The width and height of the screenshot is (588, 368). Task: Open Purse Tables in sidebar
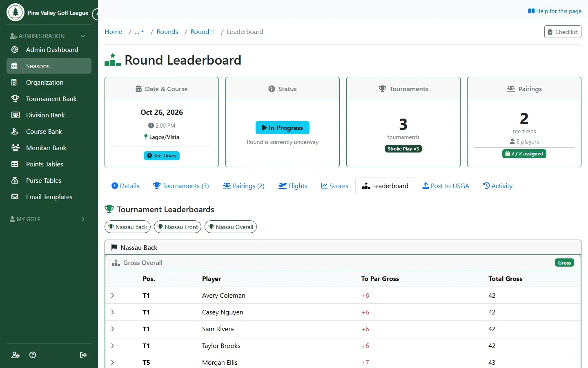click(x=49, y=180)
